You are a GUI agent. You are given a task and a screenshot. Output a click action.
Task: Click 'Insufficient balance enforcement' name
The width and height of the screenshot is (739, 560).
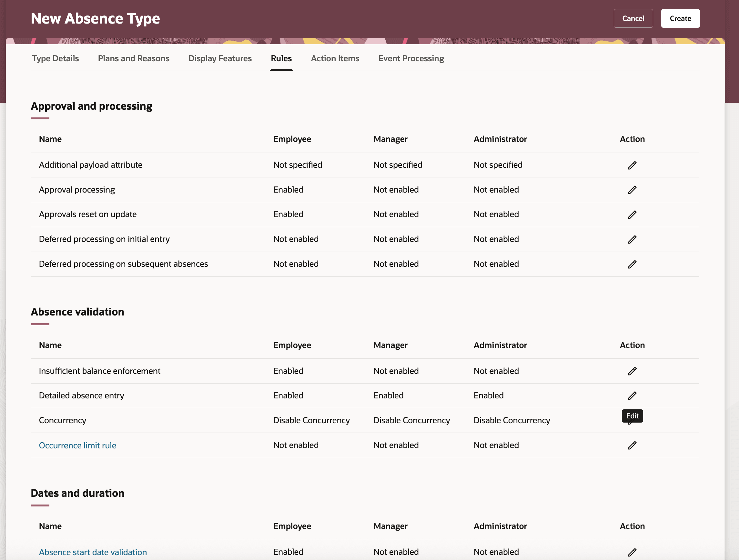click(x=100, y=371)
